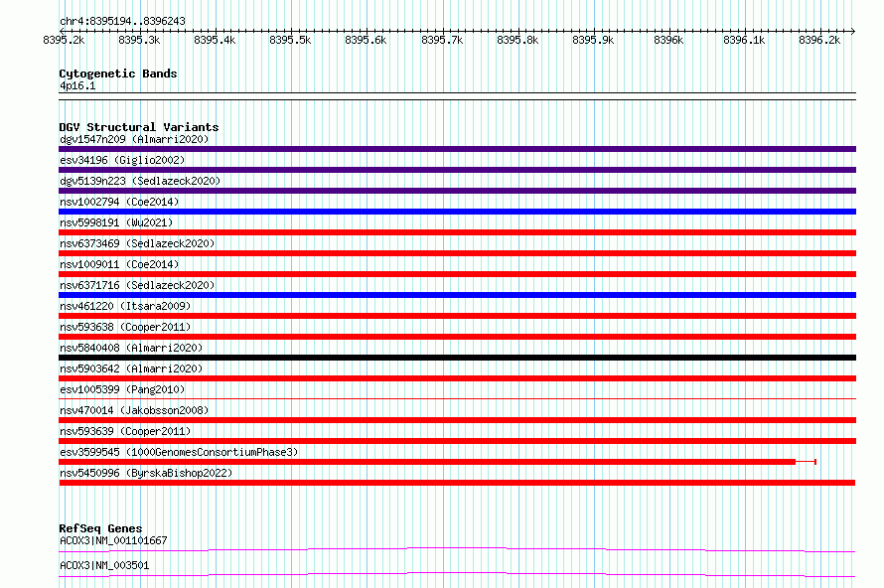Open variant dgv1547n209 (Almarri2020) label
This screenshot has width=884, height=588.
click(x=134, y=139)
